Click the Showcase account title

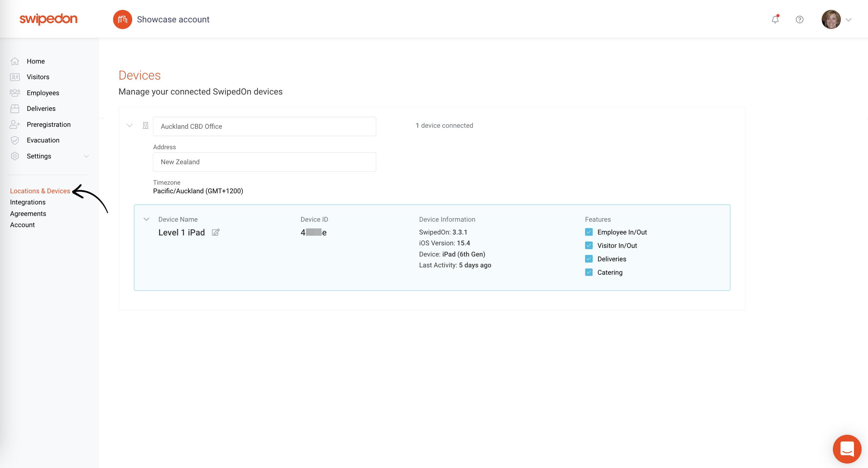tap(173, 19)
